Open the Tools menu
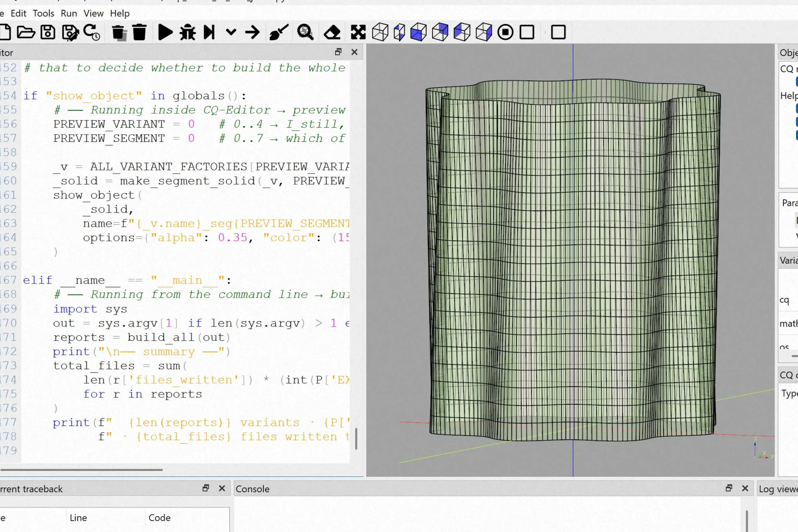 pyautogui.click(x=44, y=13)
